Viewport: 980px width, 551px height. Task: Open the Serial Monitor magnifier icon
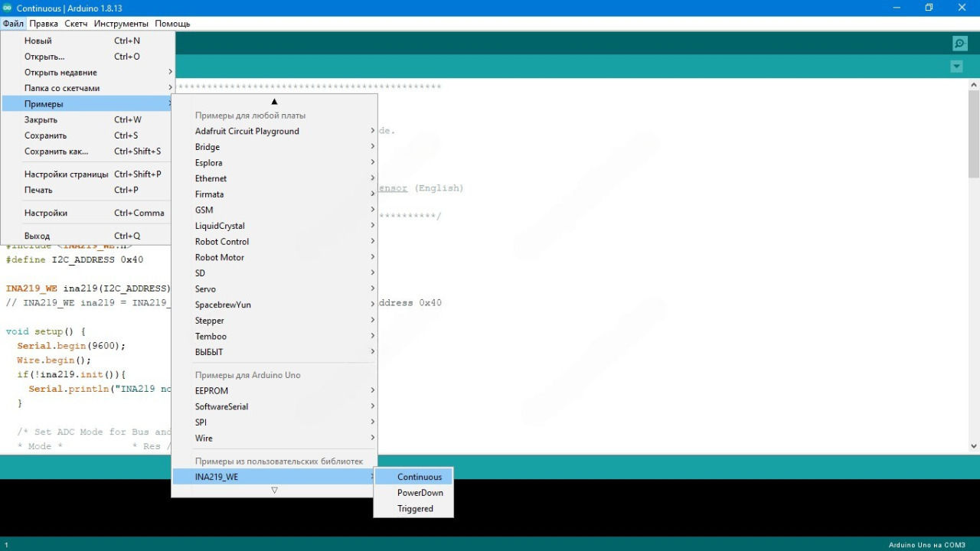(959, 44)
